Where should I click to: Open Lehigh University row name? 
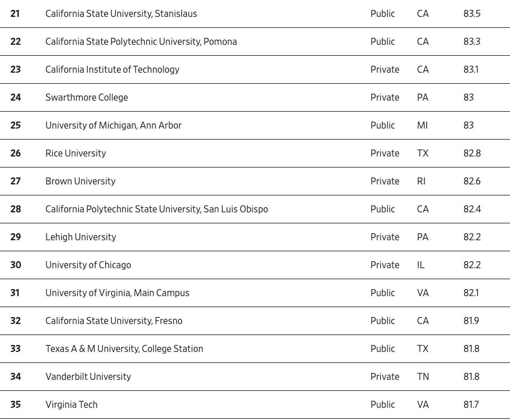pos(81,237)
